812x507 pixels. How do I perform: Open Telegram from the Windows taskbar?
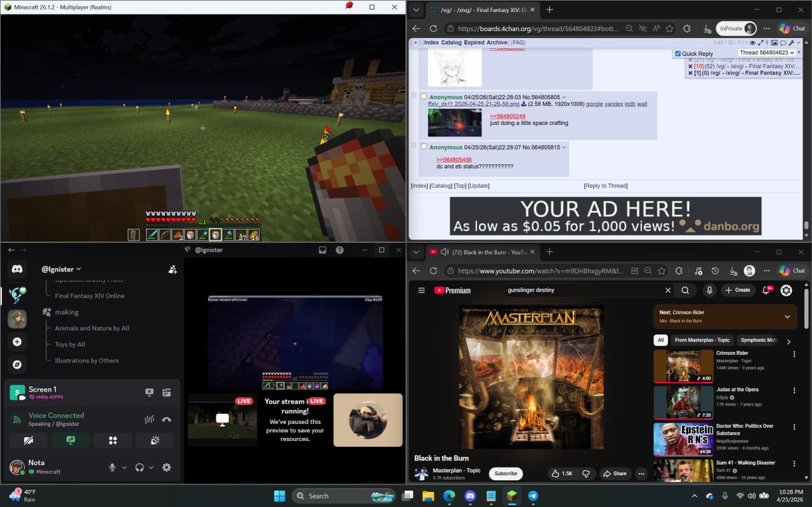click(x=533, y=496)
